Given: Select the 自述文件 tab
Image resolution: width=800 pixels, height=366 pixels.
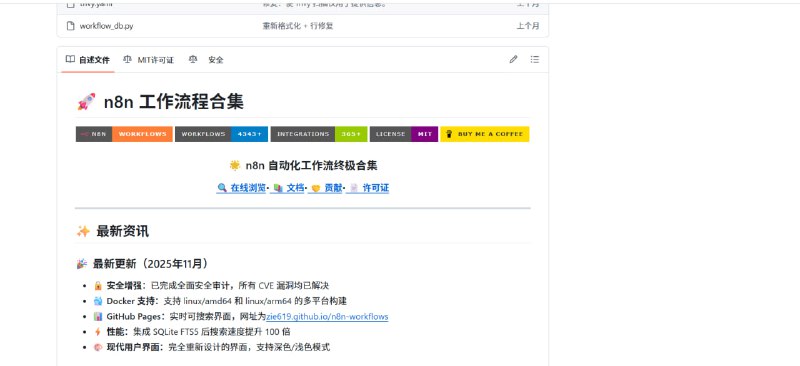Looking at the screenshot, I should (x=88, y=60).
